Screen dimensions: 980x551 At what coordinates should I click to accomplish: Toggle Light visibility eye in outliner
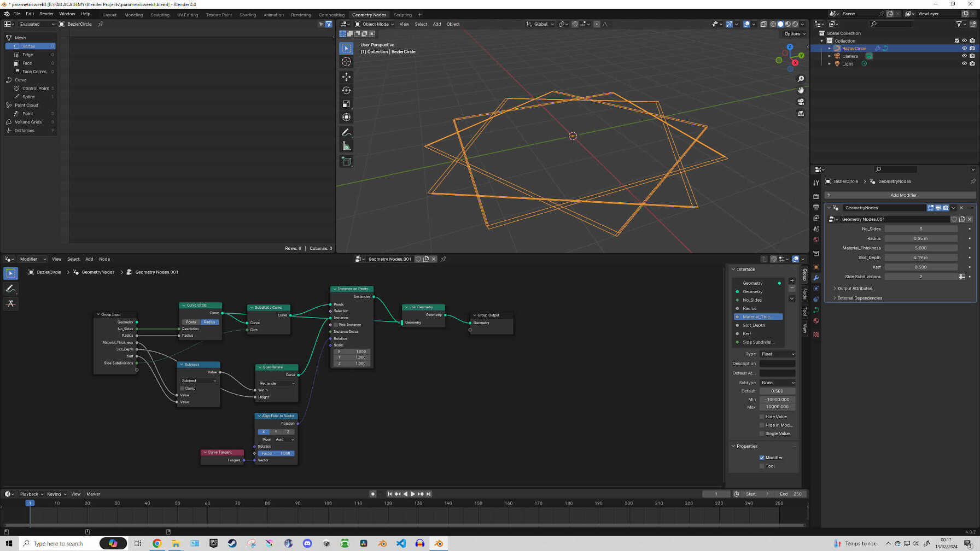(964, 64)
